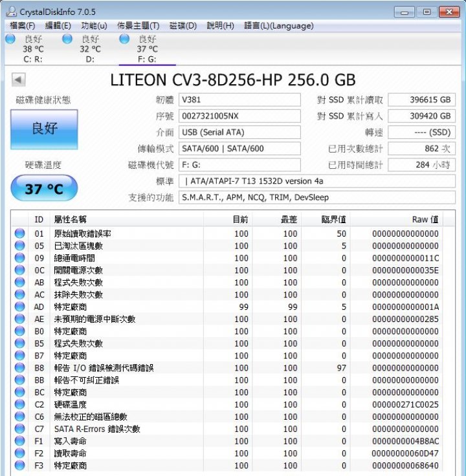Click power on hours 284 小時
The width and height of the screenshot is (466, 476).
coord(421,165)
